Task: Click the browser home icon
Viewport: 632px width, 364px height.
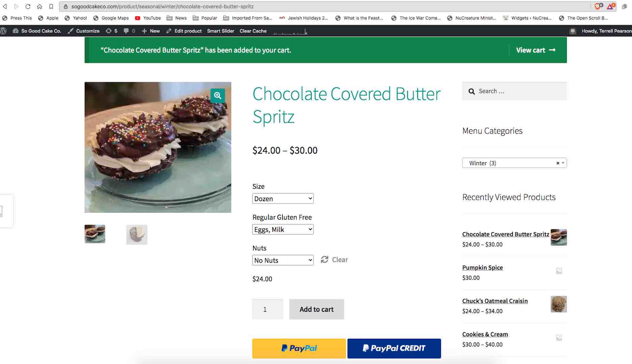Action: [x=39, y=6]
